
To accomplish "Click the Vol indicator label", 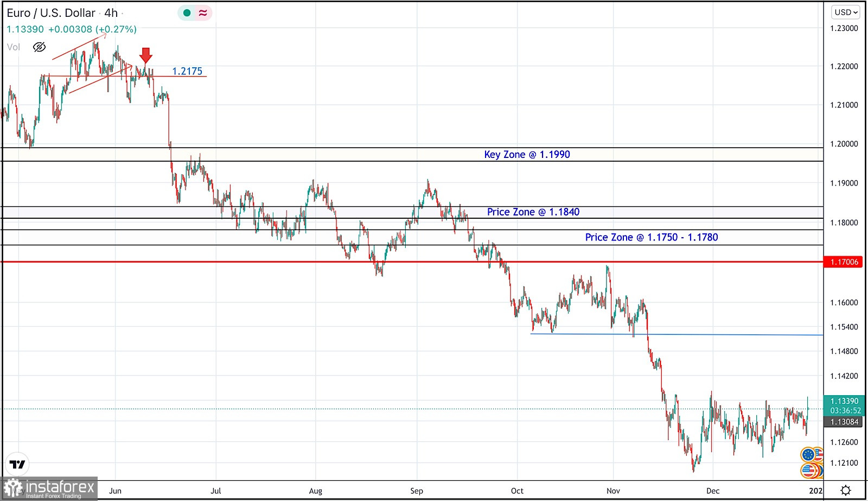I will point(14,47).
